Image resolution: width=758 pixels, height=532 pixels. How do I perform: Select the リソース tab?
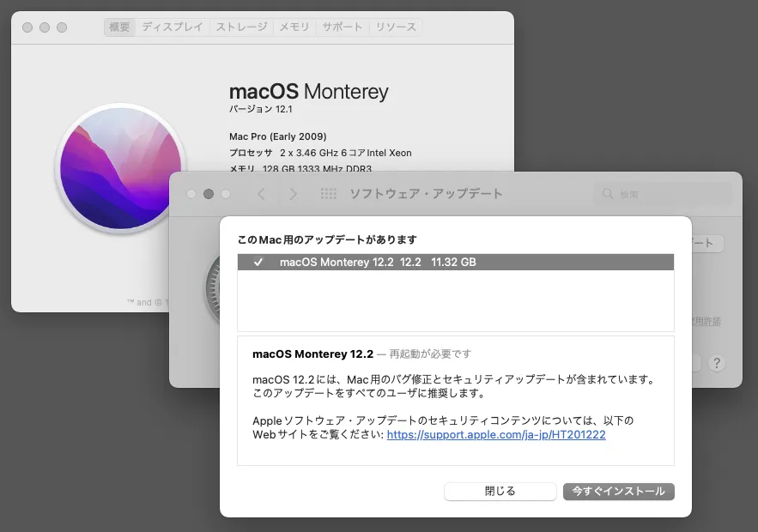pos(396,27)
